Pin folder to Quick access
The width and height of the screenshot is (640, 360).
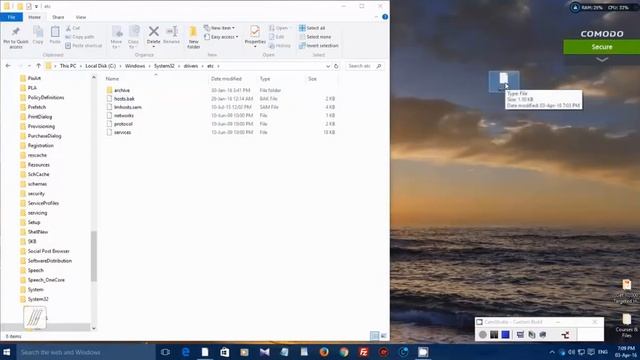coord(16,38)
